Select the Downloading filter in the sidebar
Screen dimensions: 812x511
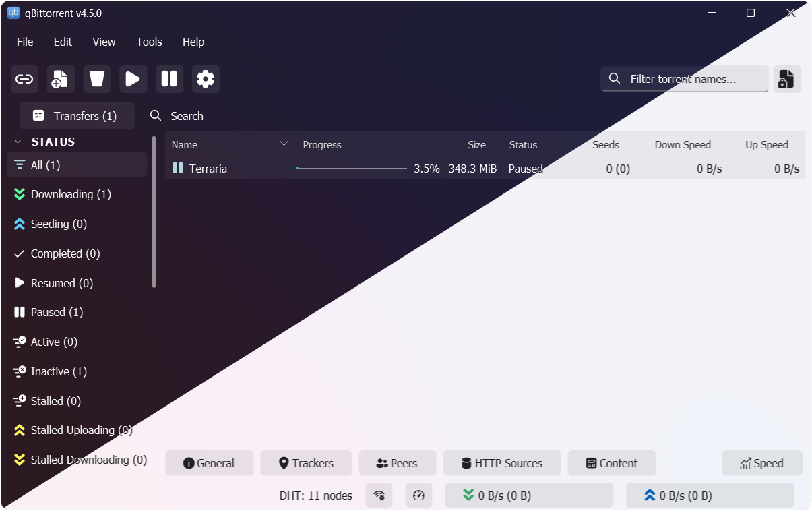tap(69, 194)
